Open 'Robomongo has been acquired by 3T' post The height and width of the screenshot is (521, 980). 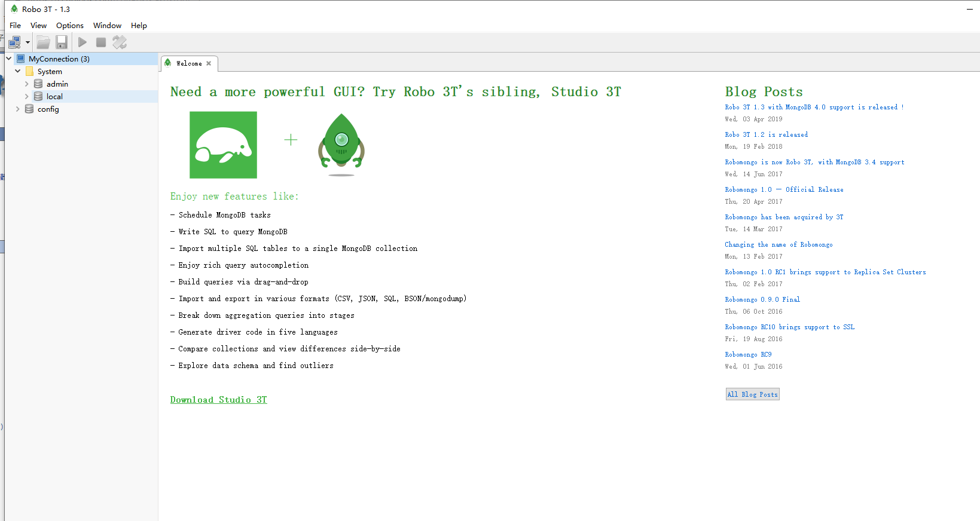tap(784, 217)
